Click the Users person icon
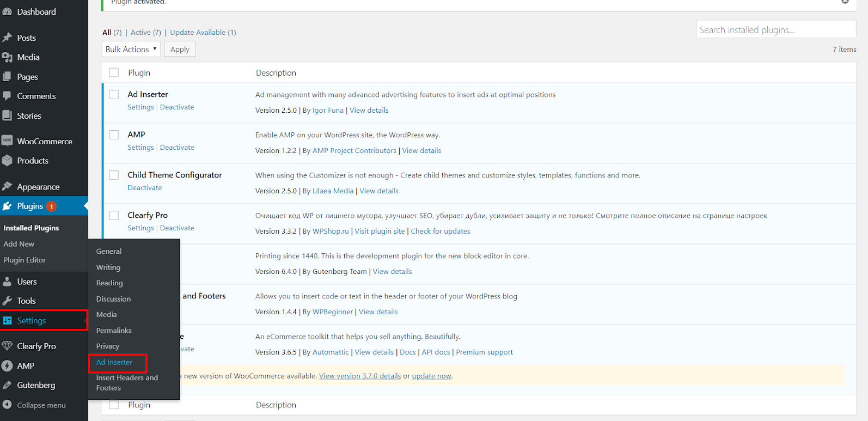This screenshot has width=868, height=421. (7, 282)
